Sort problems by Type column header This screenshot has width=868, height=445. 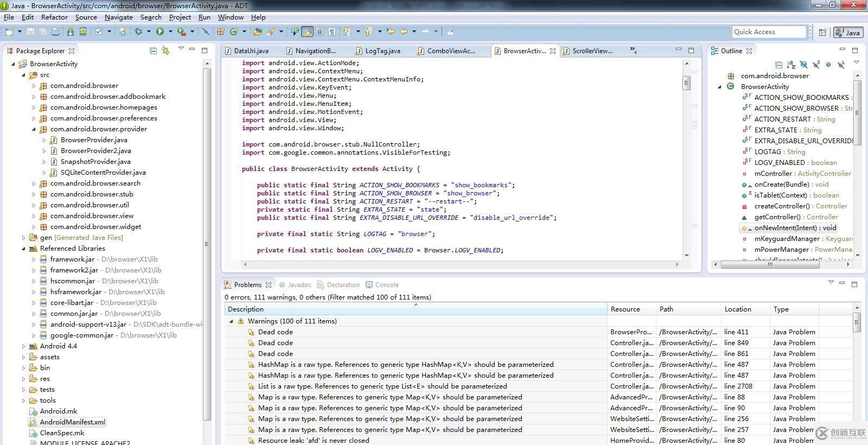point(794,309)
